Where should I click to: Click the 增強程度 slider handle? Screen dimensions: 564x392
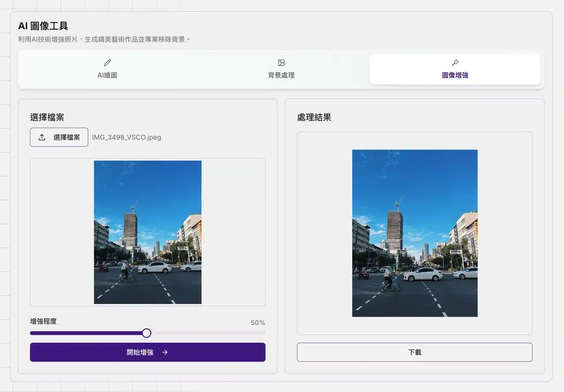[147, 333]
